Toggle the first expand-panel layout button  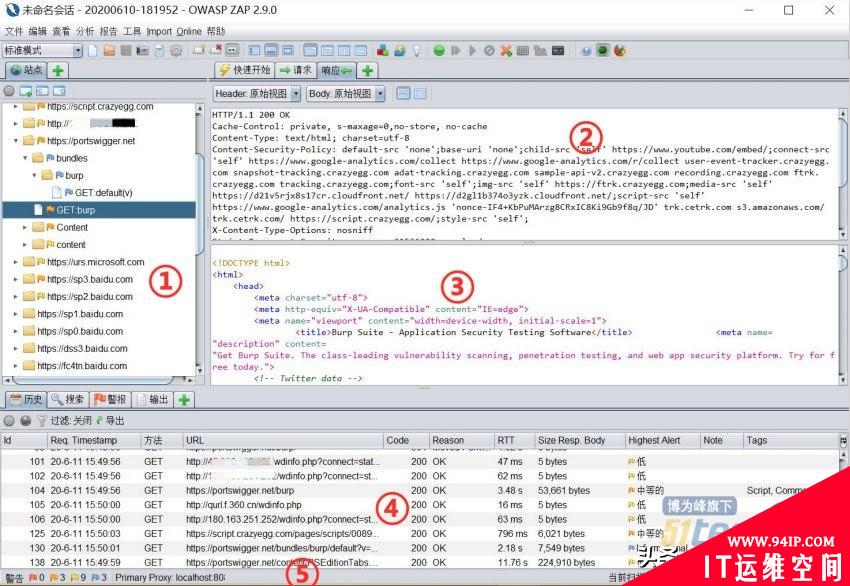[254, 50]
